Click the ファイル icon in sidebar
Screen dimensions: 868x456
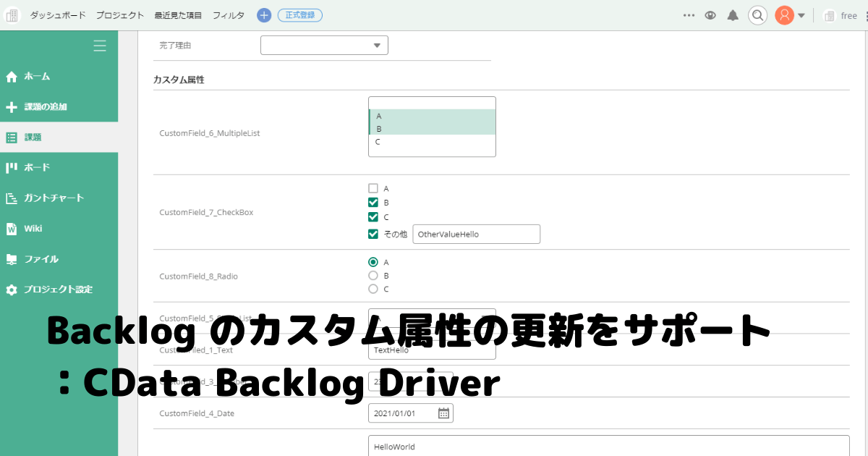point(11,259)
